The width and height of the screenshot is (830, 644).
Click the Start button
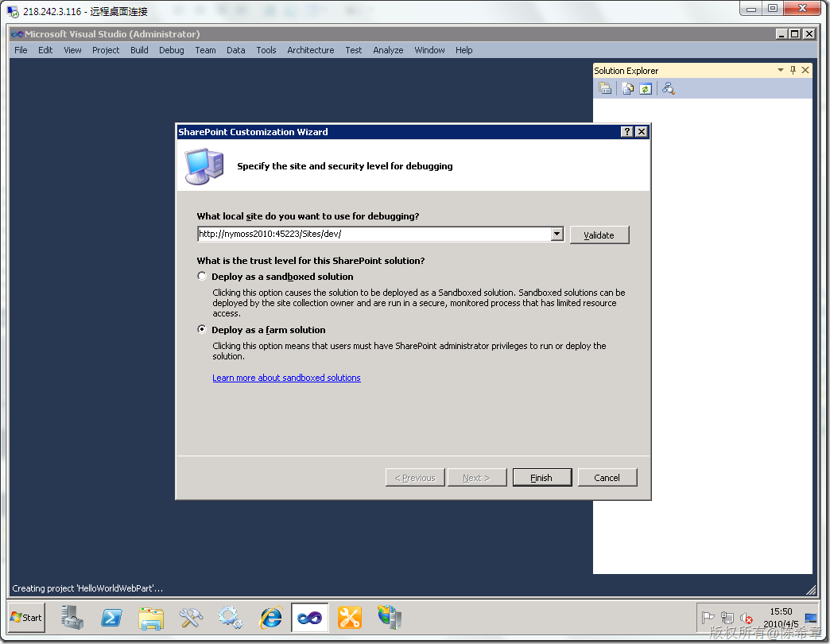point(26,618)
